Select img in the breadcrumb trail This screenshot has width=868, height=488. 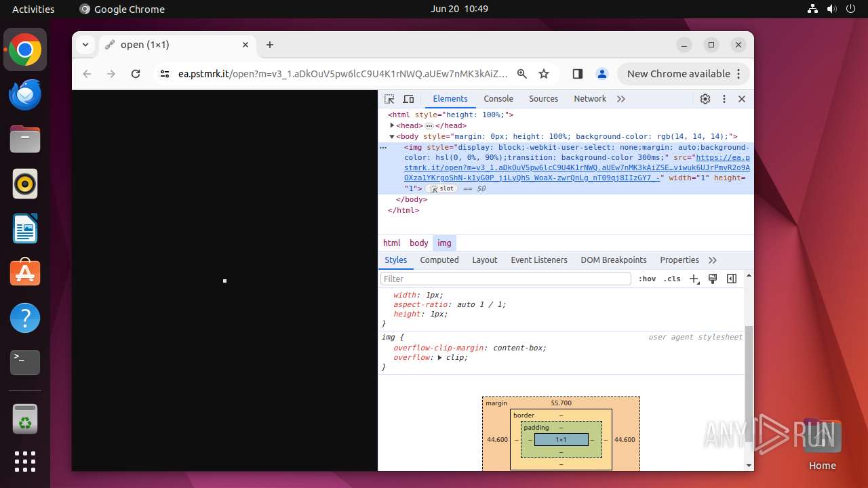click(444, 243)
